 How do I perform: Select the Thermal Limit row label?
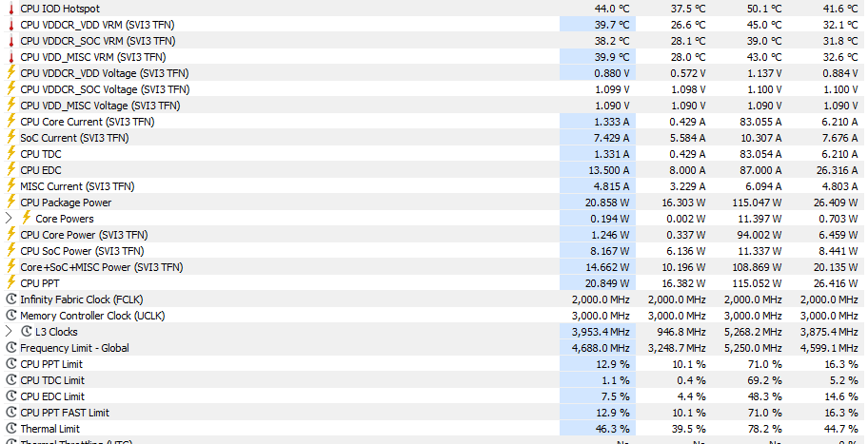click(49, 429)
